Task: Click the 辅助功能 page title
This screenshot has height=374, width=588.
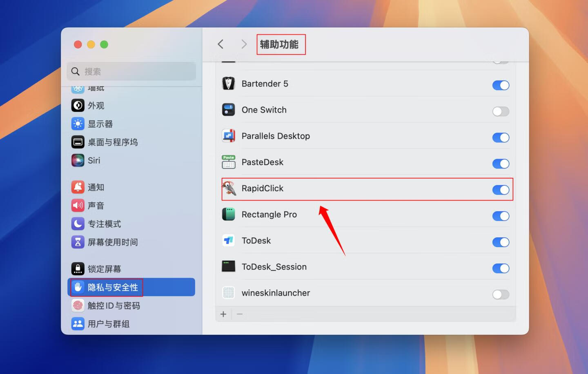Action: 279,44
